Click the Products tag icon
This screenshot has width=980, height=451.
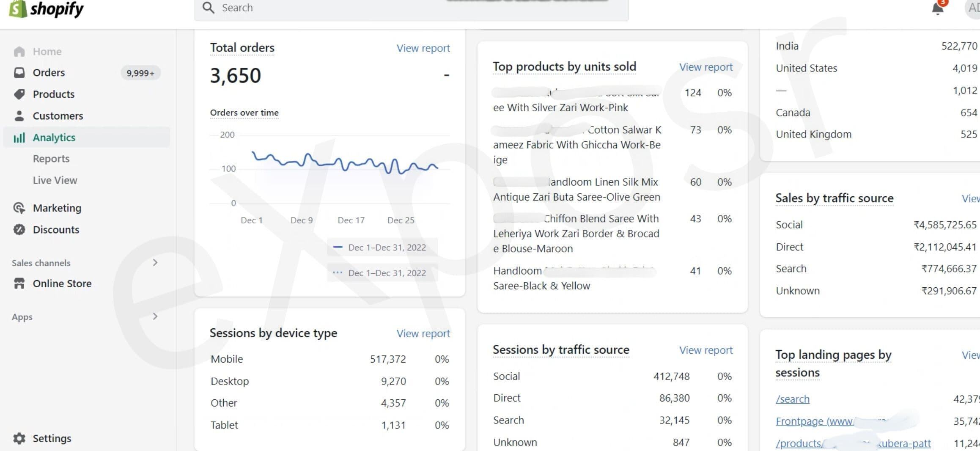[19, 94]
